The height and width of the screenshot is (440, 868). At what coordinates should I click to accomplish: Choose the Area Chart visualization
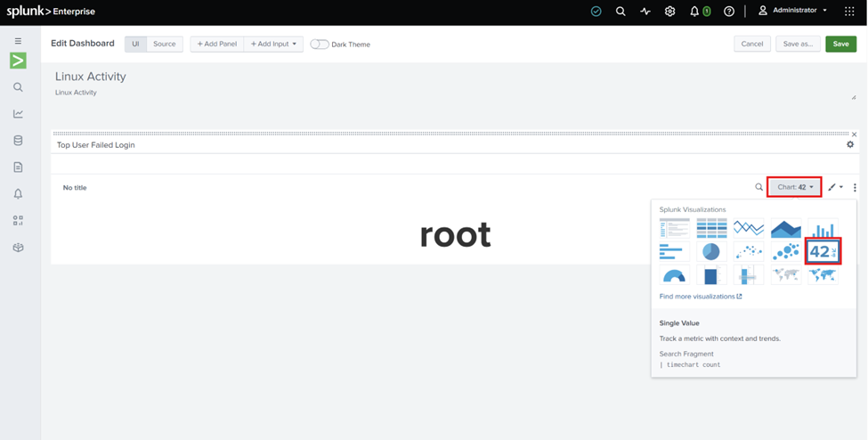[786, 228]
